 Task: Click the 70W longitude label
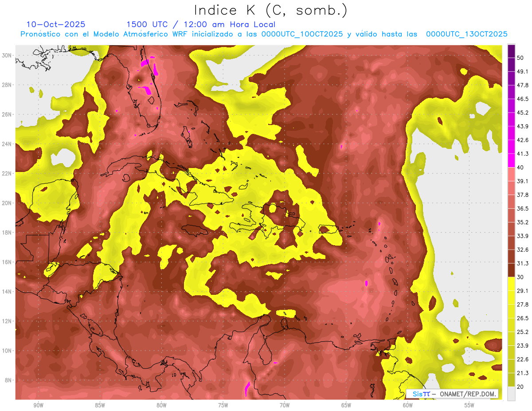[x=285, y=405]
